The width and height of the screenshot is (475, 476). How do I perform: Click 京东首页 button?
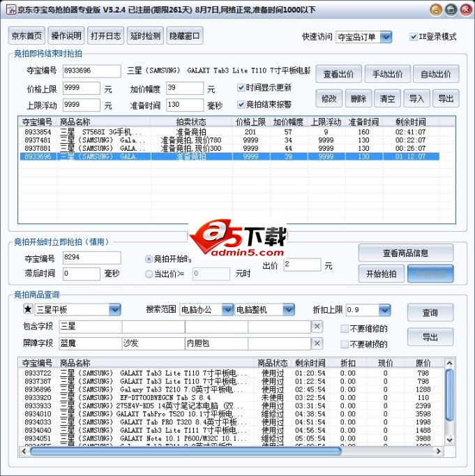[27, 36]
